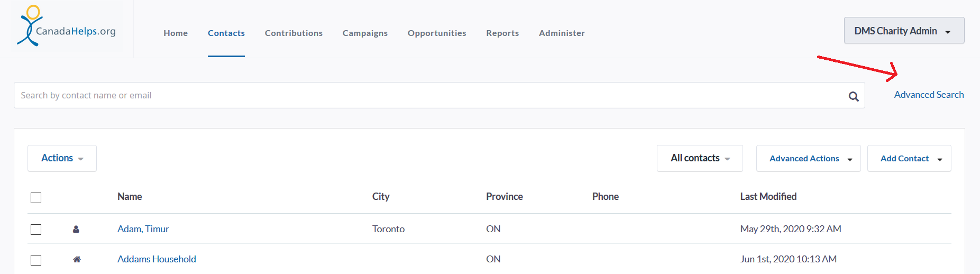Tick the select-all checkbox in table header
The height and width of the screenshot is (274, 980).
click(36, 198)
